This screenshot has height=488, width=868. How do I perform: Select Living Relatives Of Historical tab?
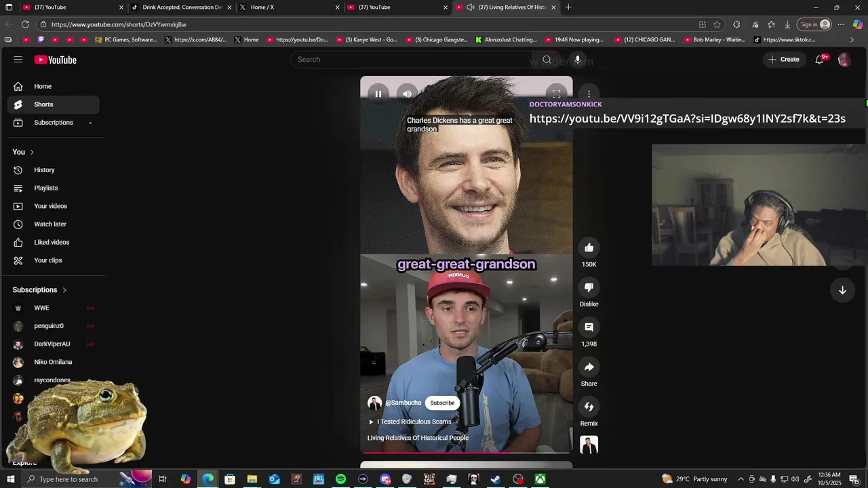coord(506,7)
